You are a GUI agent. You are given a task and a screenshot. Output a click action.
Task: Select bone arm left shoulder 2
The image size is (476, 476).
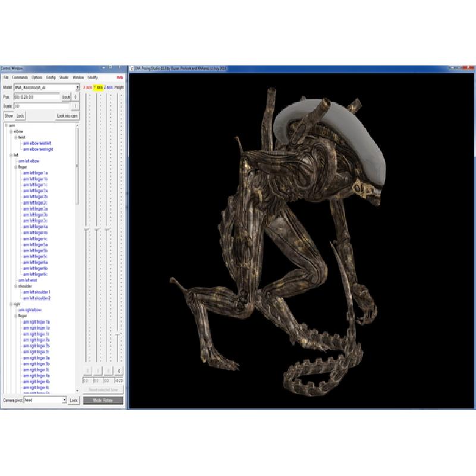click(37, 299)
